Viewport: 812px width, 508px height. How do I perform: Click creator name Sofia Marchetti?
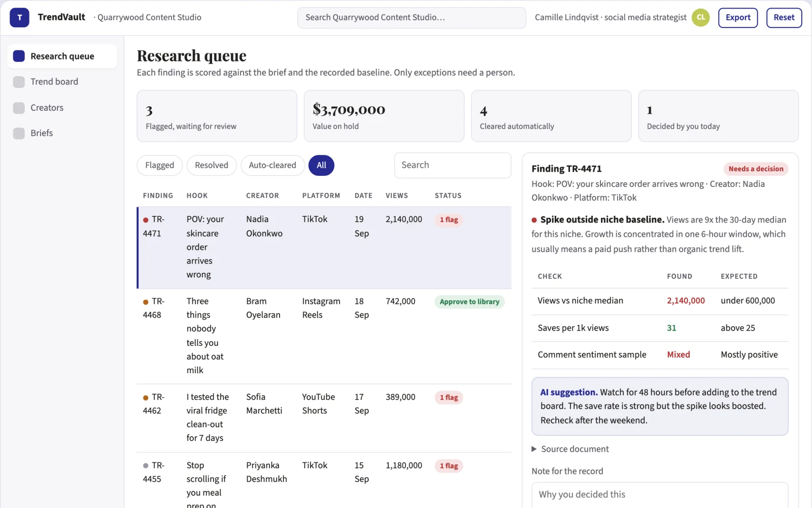(x=264, y=404)
